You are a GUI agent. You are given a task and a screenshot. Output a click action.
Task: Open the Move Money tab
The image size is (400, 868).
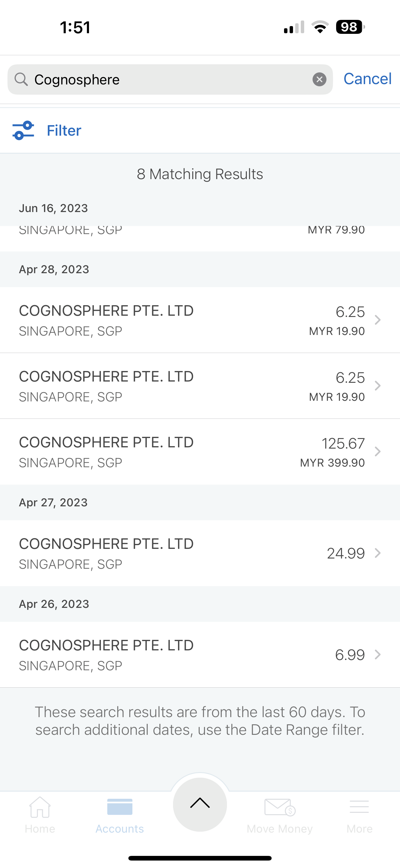[279, 816]
